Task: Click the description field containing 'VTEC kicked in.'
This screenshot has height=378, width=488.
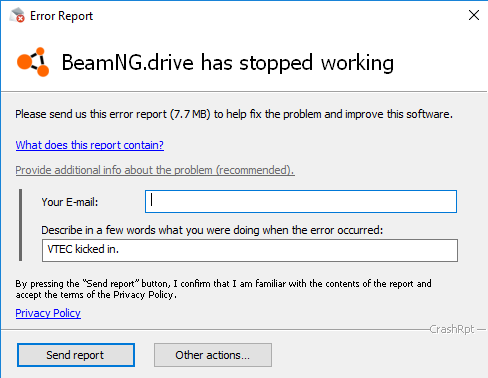Action: click(250, 250)
